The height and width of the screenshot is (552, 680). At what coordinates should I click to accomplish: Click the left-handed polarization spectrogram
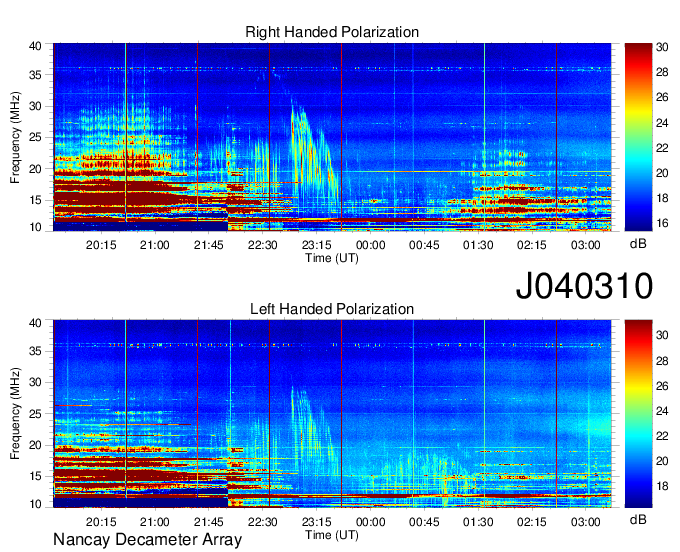(x=332, y=414)
